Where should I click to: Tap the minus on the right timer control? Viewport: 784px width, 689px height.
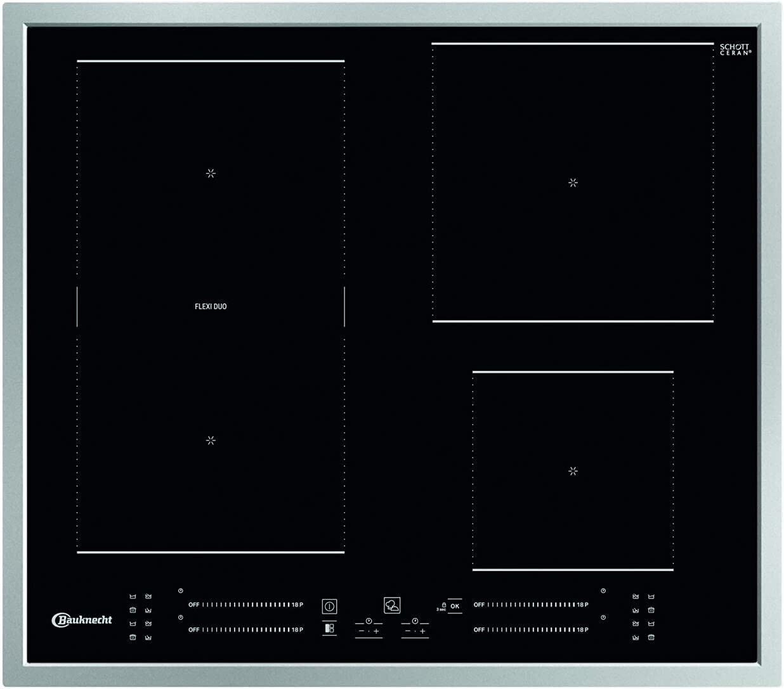(x=407, y=631)
